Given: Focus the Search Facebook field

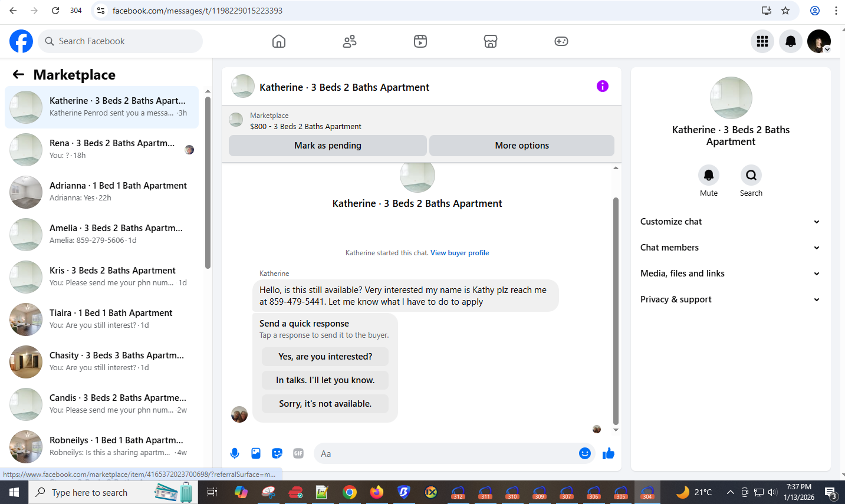Looking at the screenshot, I should (121, 41).
